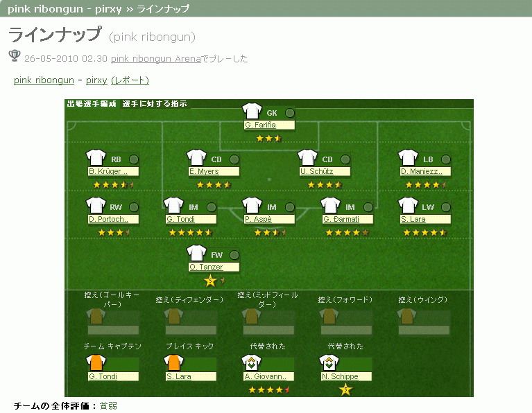Screen dimensions: 532x413
Task: Switch to the 選手に対する指示 tab
Action: 155,104
